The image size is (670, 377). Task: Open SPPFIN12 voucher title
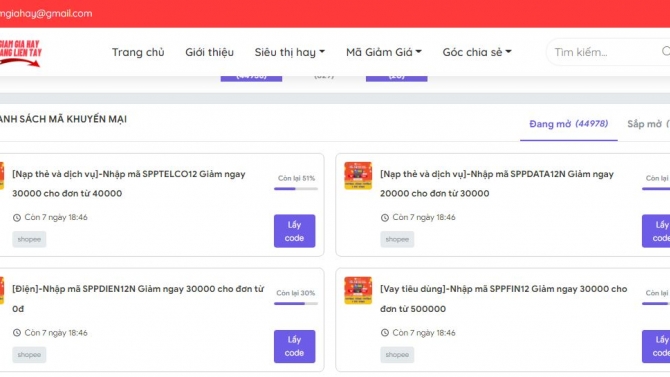tap(504, 299)
